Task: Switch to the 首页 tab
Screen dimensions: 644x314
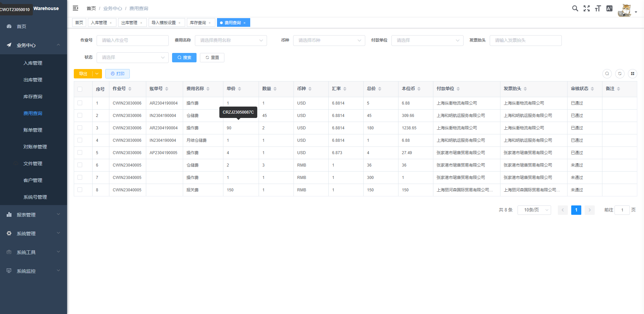Action: tap(79, 22)
